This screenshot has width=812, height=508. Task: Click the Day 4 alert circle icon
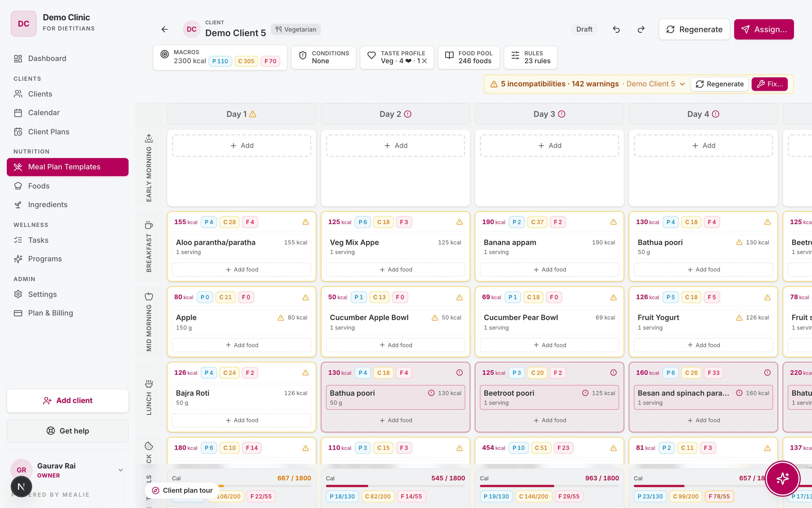point(715,114)
